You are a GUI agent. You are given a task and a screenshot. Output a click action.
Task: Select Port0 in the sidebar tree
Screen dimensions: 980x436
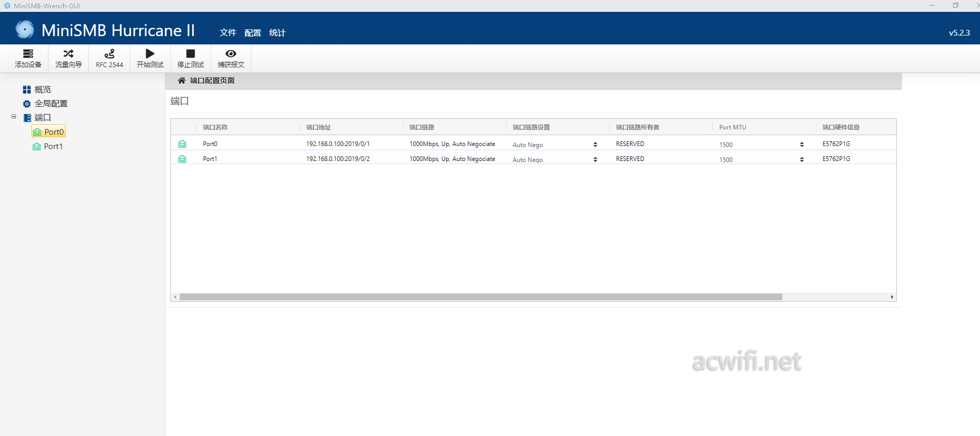(x=49, y=132)
